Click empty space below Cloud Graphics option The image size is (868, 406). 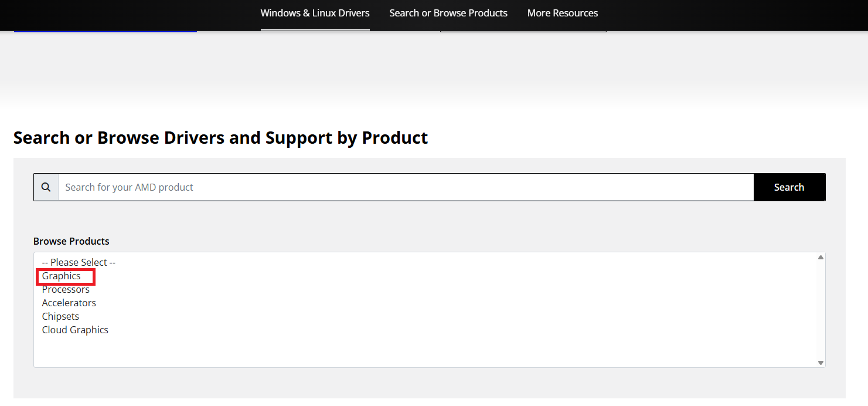[x=425, y=351]
